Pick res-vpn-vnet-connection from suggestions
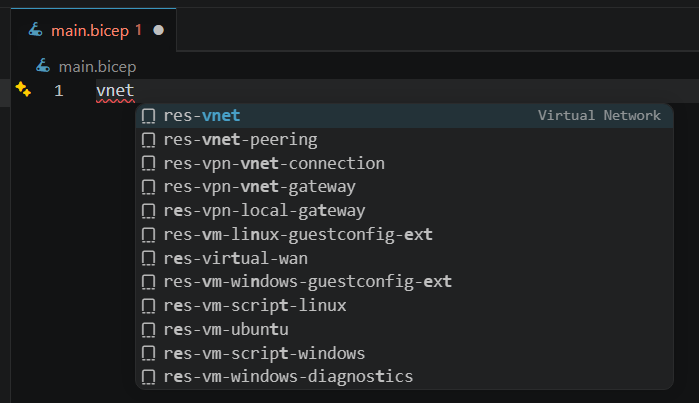Image resolution: width=699 pixels, height=403 pixels. tap(274, 163)
